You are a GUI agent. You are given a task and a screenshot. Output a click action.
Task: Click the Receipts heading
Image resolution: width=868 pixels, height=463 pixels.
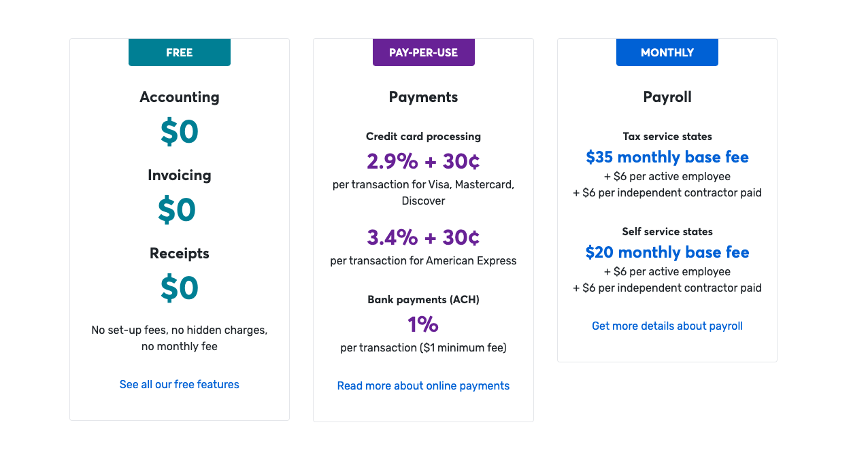[180, 254]
